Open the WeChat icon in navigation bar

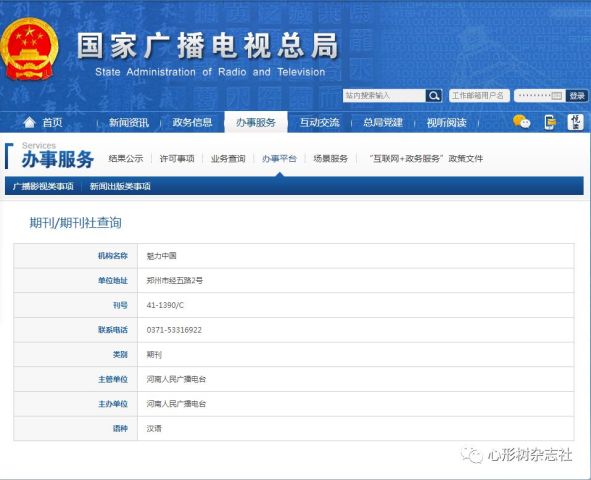coord(522,122)
